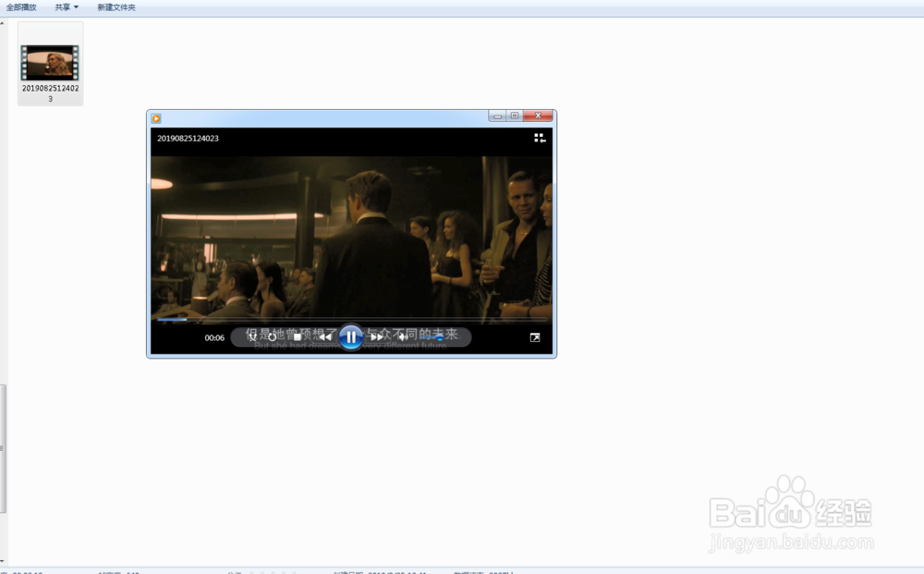Click the Next/fast-forward button
The image size is (924, 574).
(376, 337)
